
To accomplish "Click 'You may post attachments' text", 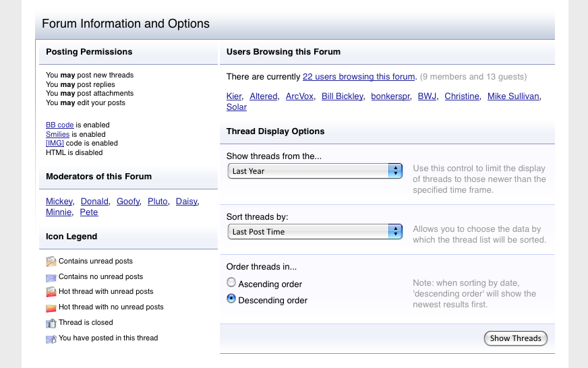I will (90, 93).
